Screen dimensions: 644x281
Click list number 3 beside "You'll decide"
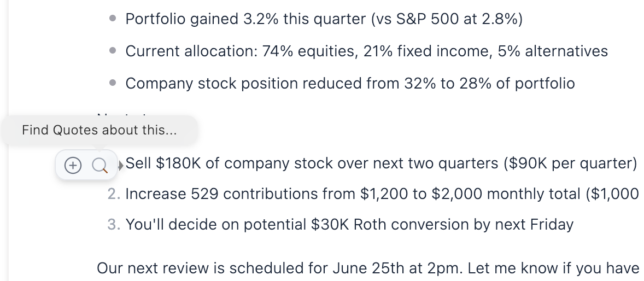pyautogui.click(x=113, y=225)
